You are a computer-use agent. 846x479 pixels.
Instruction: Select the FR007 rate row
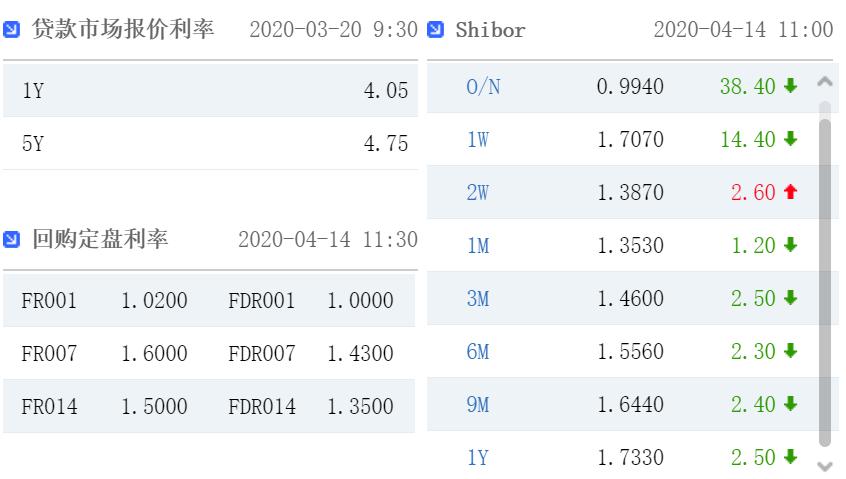coord(209,353)
